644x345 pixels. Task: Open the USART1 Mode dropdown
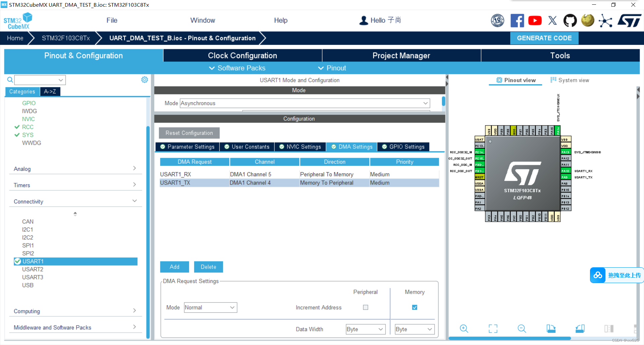click(x=305, y=103)
